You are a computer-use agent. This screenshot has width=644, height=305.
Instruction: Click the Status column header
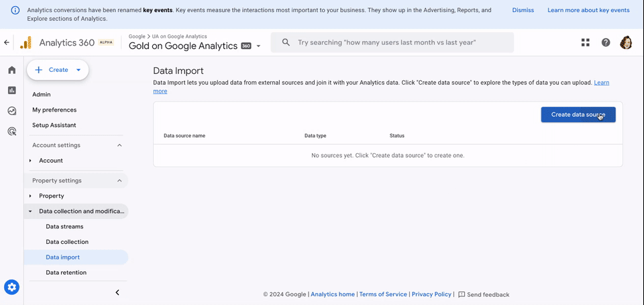pyautogui.click(x=396, y=136)
